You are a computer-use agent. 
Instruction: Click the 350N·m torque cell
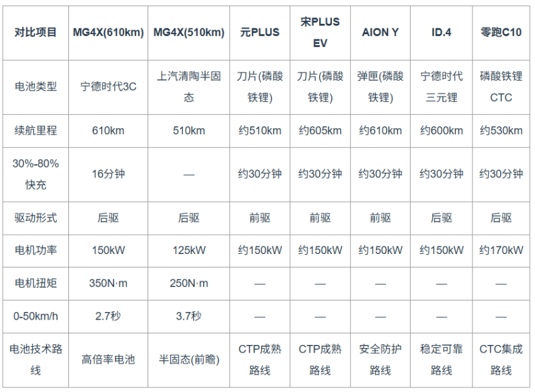(108, 283)
